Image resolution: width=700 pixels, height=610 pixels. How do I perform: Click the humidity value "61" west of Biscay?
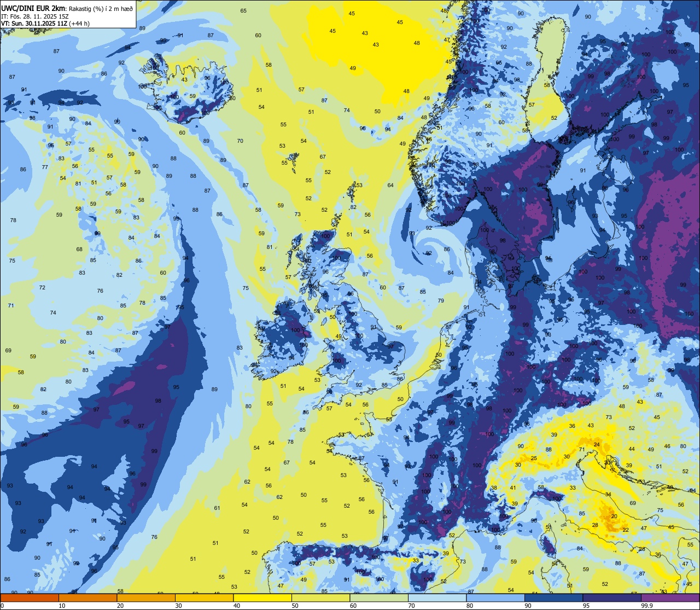[x=217, y=508]
